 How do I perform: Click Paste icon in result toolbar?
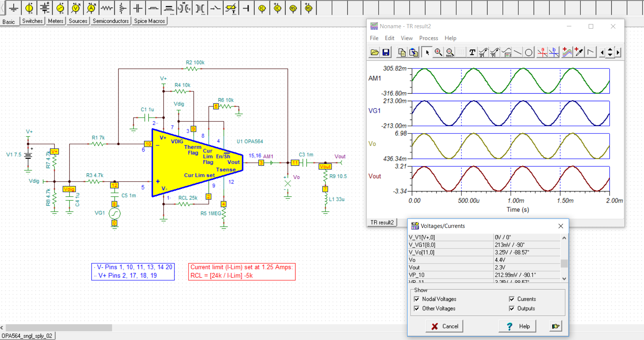[x=414, y=52]
